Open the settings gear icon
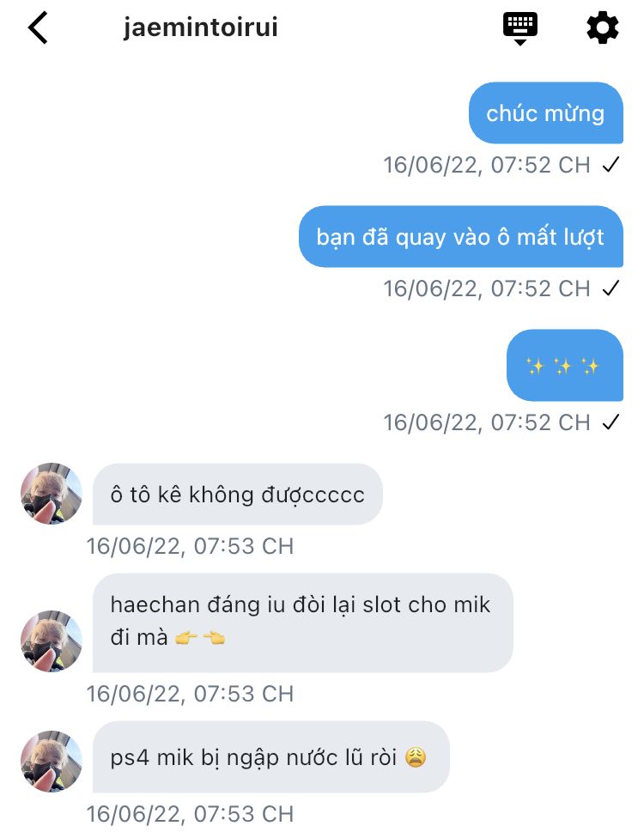This screenshot has height=832, width=644. pyautogui.click(x=603, y=28)
